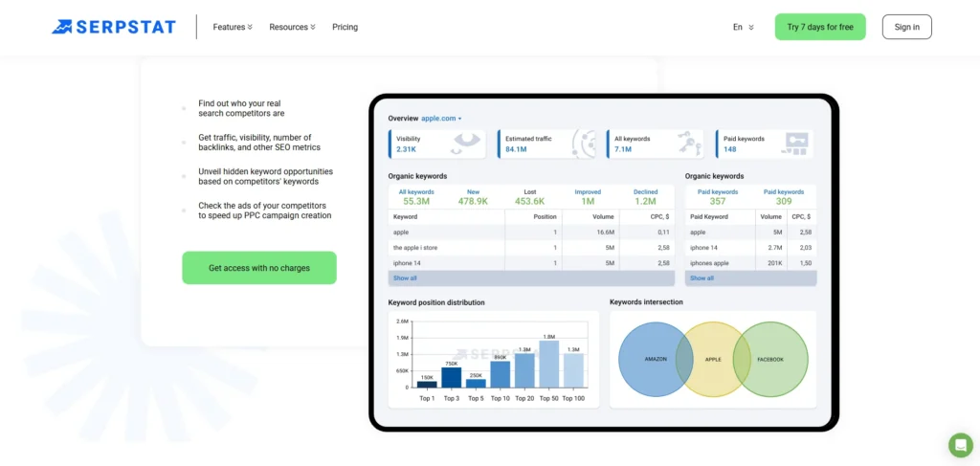Click the Serpstat logo
The width and height of the screenshot is (980, 466).
tap(114, 27)
